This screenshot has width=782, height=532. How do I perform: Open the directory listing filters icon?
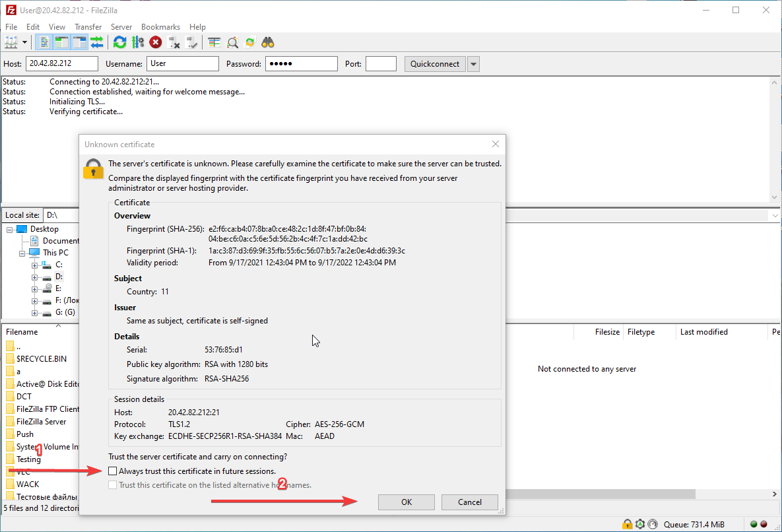pos(214,42)
